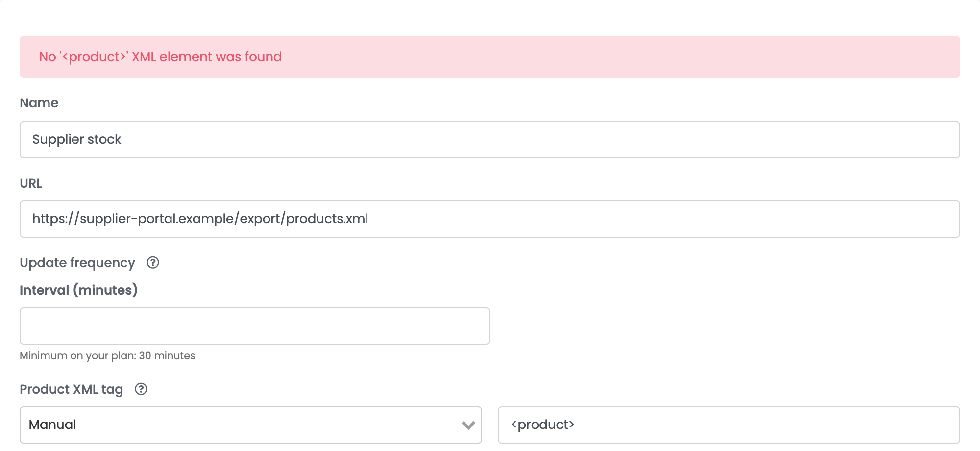Click the "Update frequency" label

point(77,263)
